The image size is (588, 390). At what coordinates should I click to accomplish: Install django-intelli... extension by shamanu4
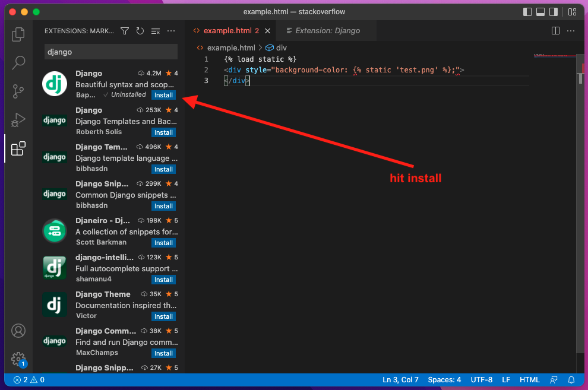163,280
